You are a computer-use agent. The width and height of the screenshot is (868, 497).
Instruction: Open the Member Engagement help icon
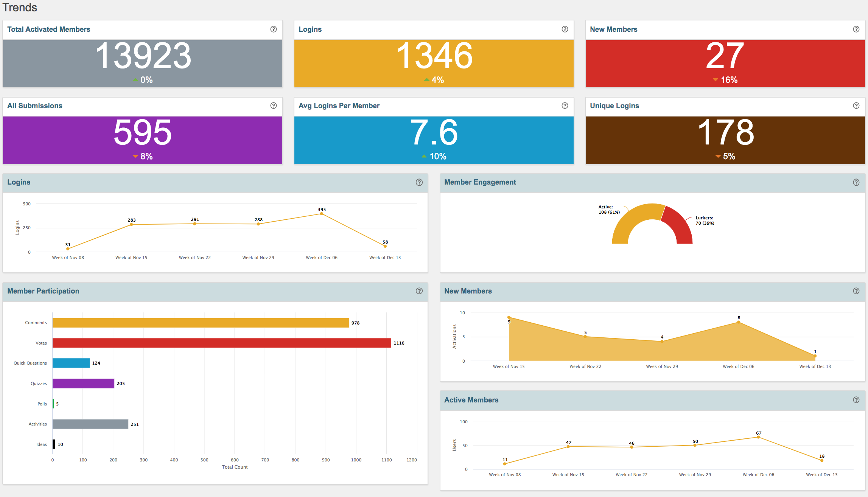point(856,182)
